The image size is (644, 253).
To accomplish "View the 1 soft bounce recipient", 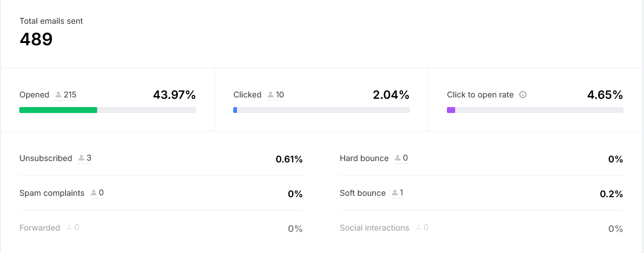I will coord(402,193).
